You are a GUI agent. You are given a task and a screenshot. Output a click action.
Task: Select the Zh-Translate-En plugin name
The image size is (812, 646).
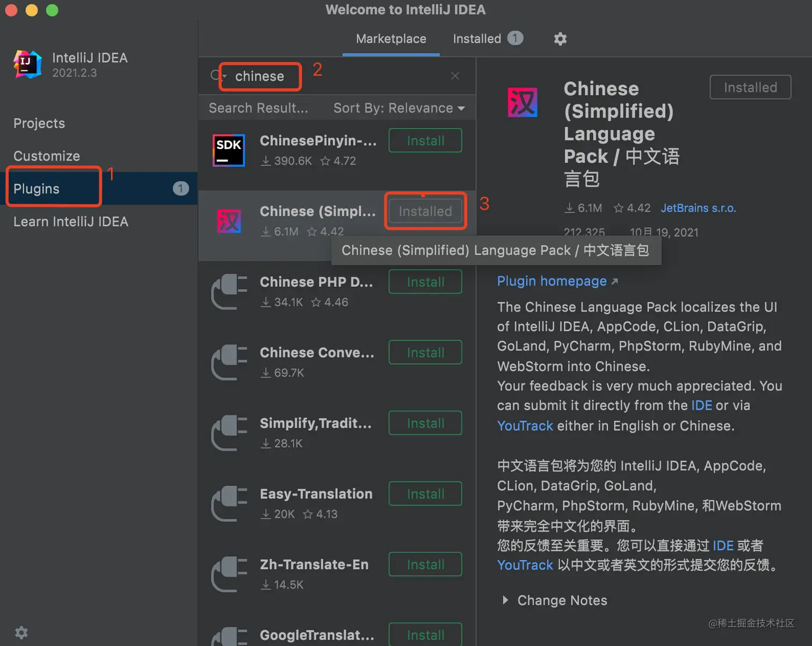[314, 564]
